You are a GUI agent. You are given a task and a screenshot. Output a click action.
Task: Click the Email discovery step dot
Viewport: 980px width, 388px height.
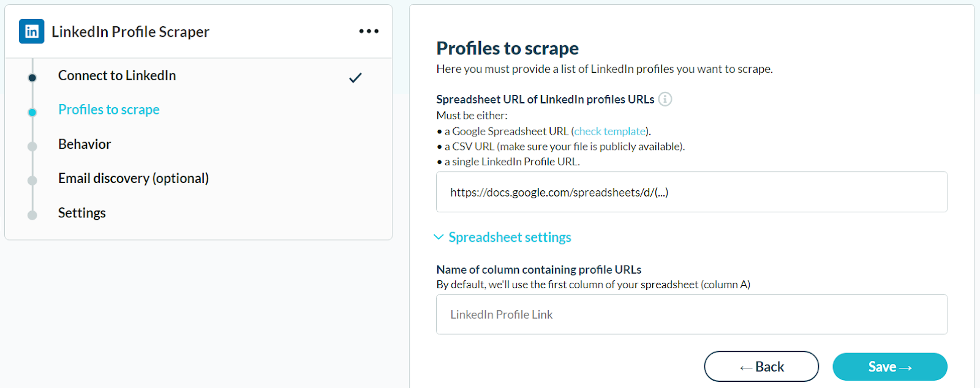click(x=32, y=181)
